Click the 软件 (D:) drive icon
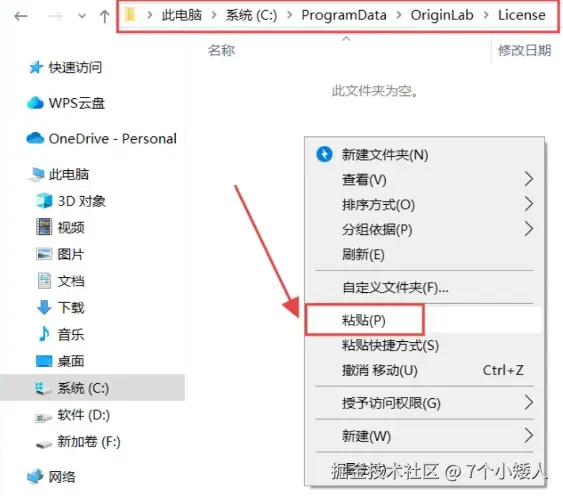563x496 pixels. [x=43, y=417]
